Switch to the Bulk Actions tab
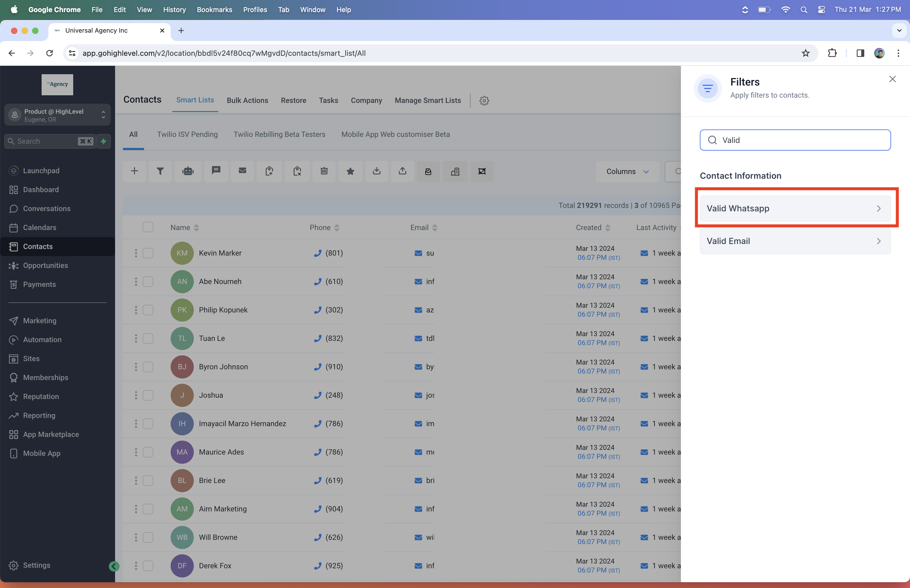Image resolution: width=910 pixels, height=588 pixels. point(248,101)
